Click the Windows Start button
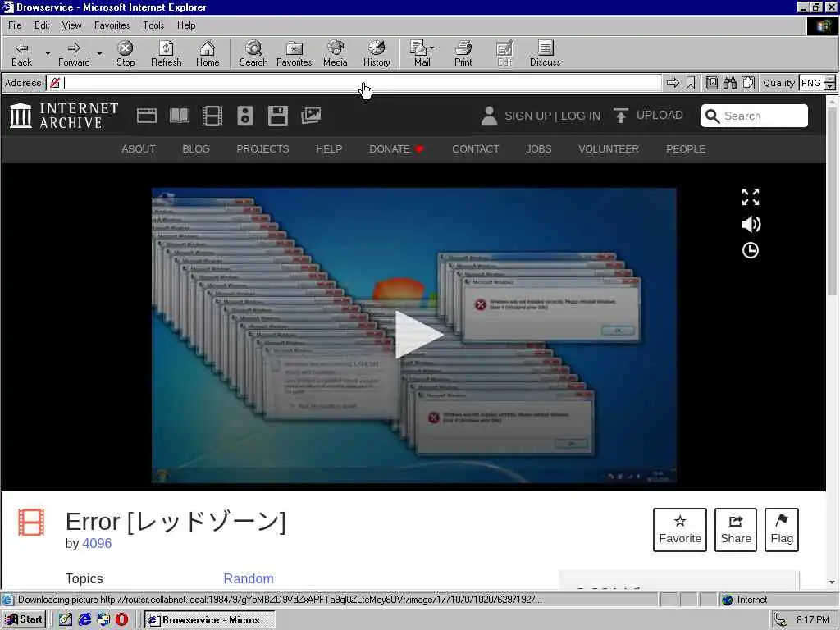Screen dimensions: 840x630 (24, 619)
